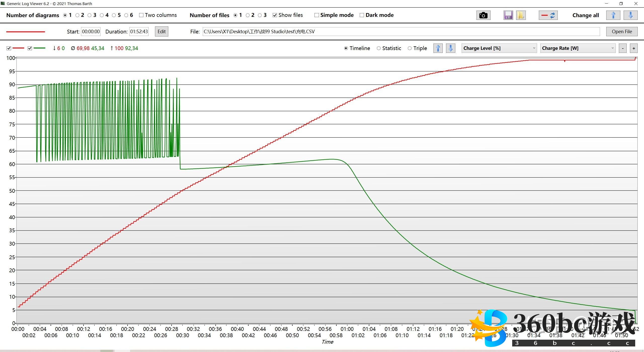The image size is (644, 352).
Task: Click up arrow beside Triple option
Action: pyautogui.click(x=438, y=48)
